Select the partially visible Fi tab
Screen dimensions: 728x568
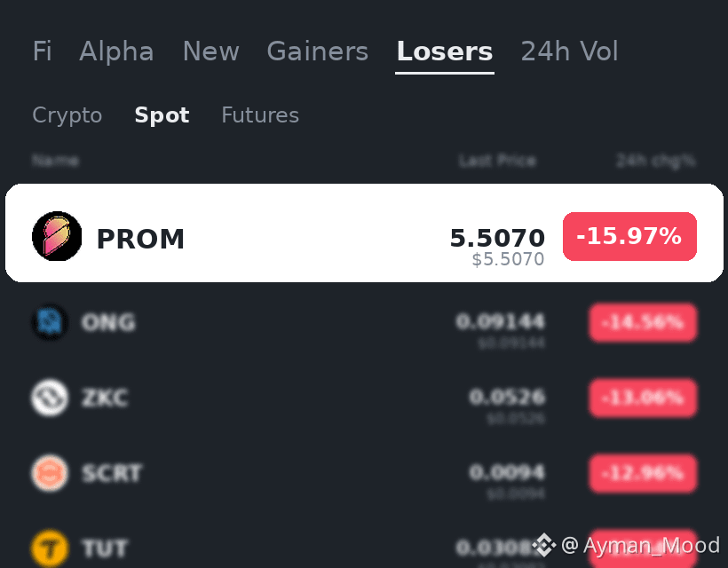click(42, 51)
